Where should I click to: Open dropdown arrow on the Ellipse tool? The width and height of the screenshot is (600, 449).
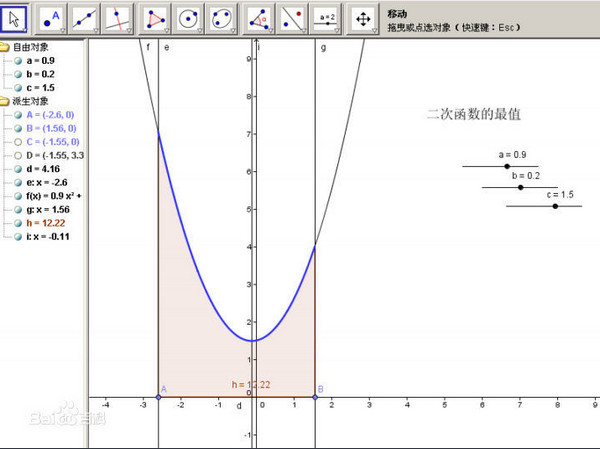click(233, 30)
